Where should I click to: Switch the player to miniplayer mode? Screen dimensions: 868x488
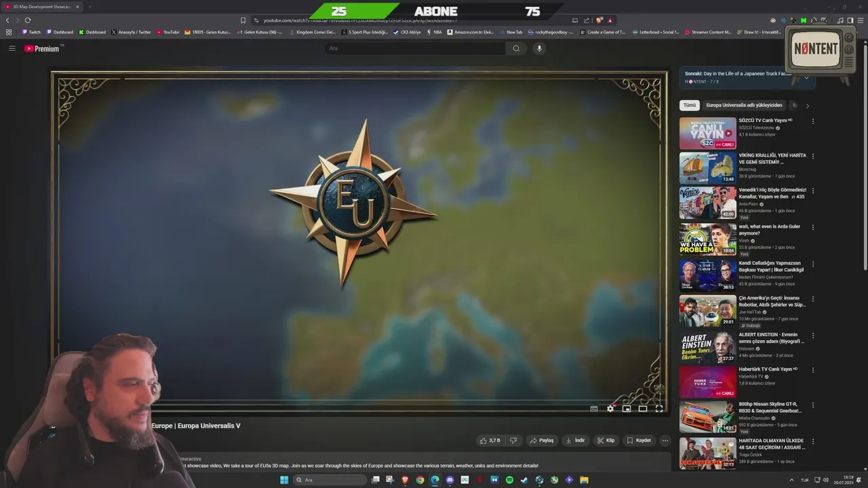(x=627, y=409)
